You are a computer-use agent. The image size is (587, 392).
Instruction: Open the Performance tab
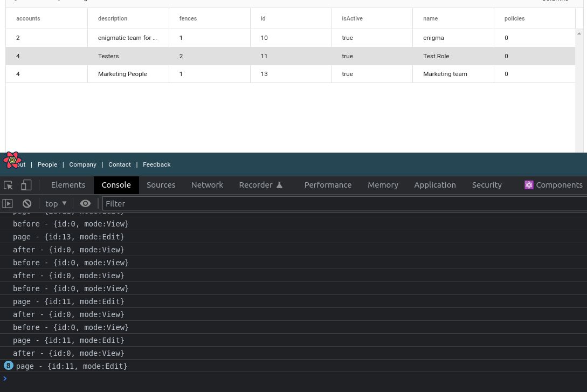[x=328, y=185]
